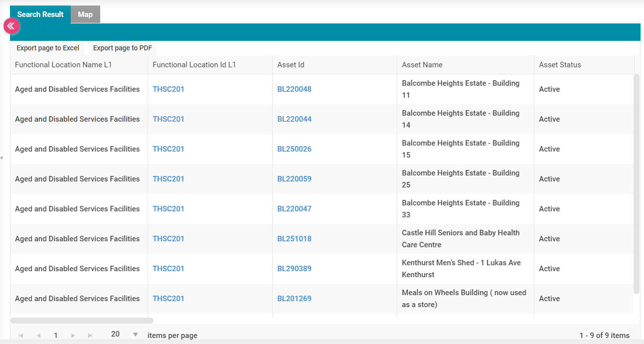
Task: Click the vertical scrollbar of the grid
Action: point(636,183)
